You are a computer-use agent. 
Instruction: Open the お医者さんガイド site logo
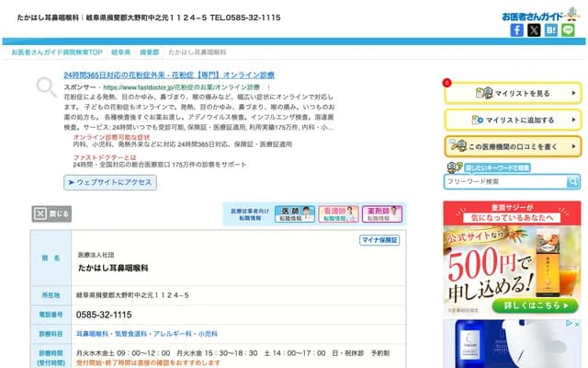click(540, 16)
